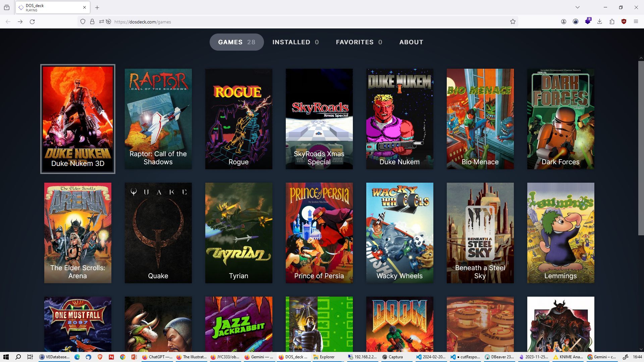
Task: Close the DOS_deck browser tab
Action: click(85, 7)
